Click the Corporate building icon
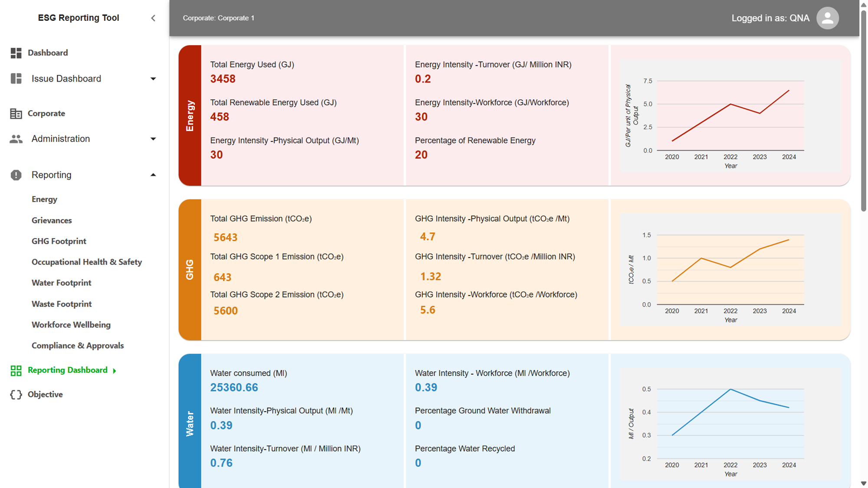 tap(16, 114)
